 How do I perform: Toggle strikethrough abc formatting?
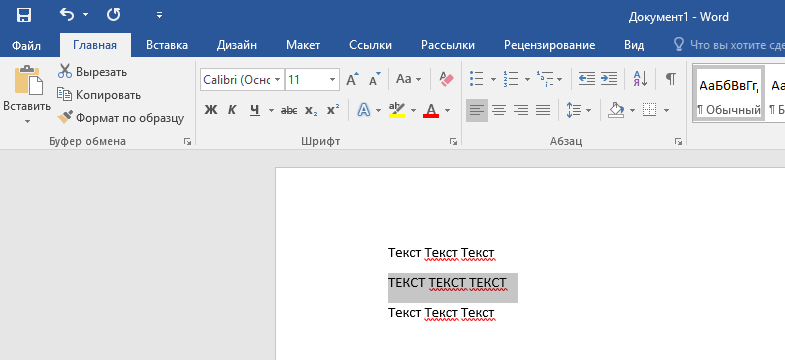[289, 110]
